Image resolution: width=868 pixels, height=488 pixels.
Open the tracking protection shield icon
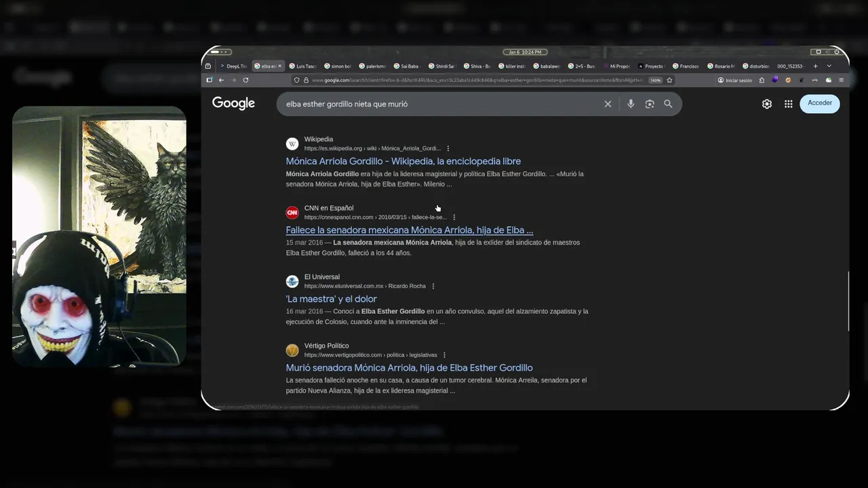[296, 80]
